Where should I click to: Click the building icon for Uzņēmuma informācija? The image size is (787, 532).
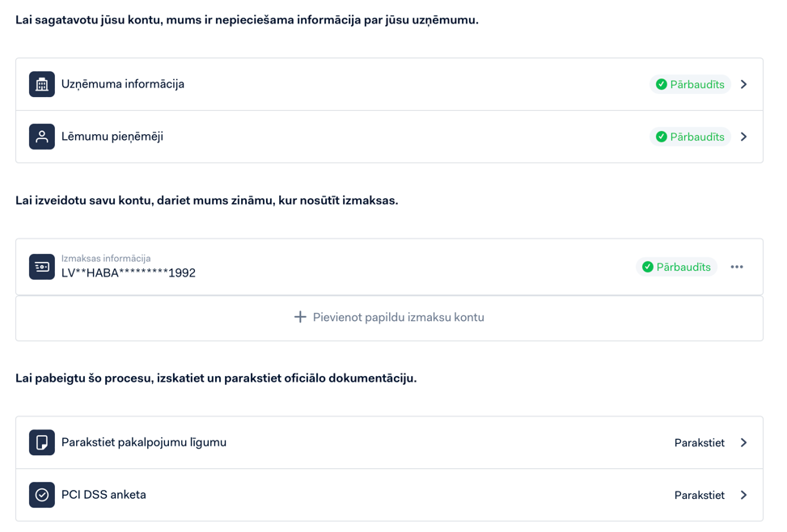tap(42, 84)
